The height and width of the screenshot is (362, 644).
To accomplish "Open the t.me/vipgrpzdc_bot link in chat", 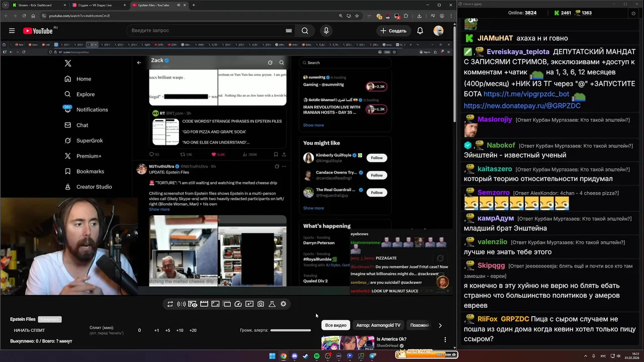I will [x=526, y=94].
